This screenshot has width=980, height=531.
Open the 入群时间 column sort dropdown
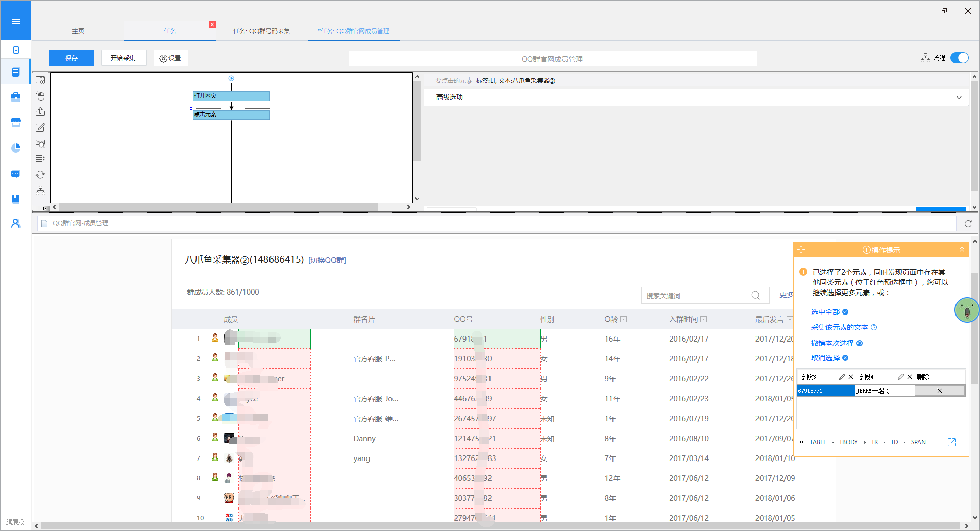point(704,319)
